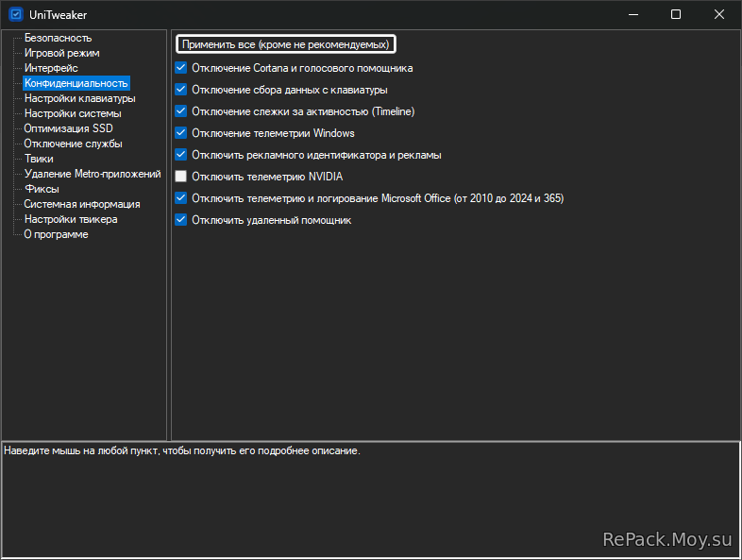
Task: Open Настройки системы in the tree
Action: click(73, 113)
